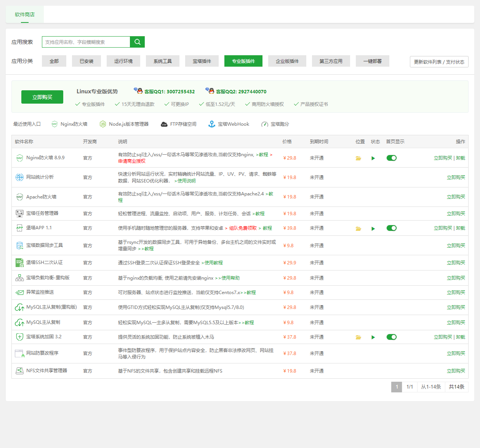Click 卸载 link for Nginx防火墙

pos(461,158)
